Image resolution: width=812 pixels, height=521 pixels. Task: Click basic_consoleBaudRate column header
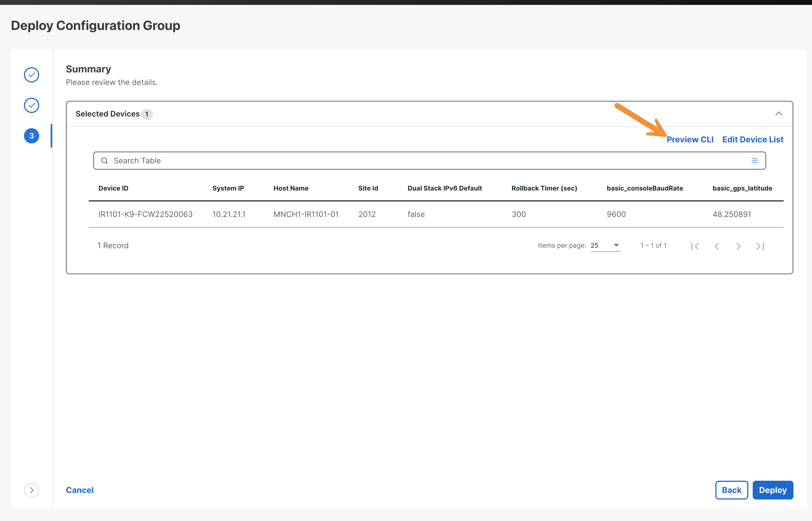(x=645, y=188)
